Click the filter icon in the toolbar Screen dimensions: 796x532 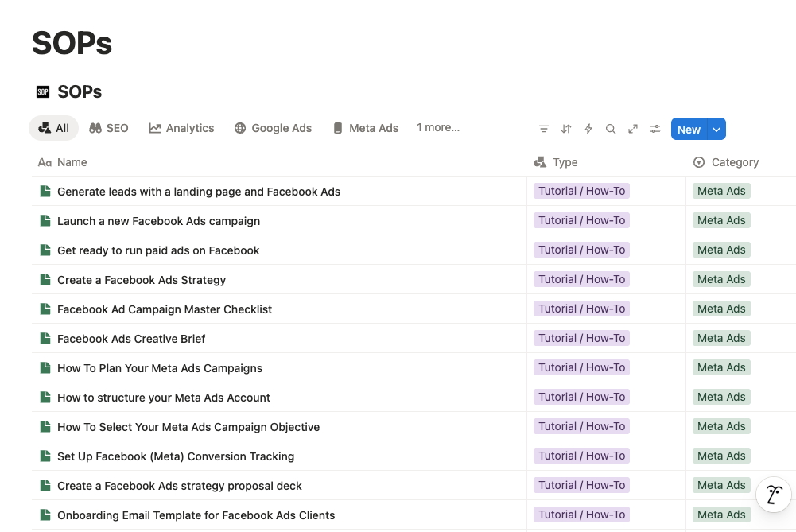[x=544, y=129]
